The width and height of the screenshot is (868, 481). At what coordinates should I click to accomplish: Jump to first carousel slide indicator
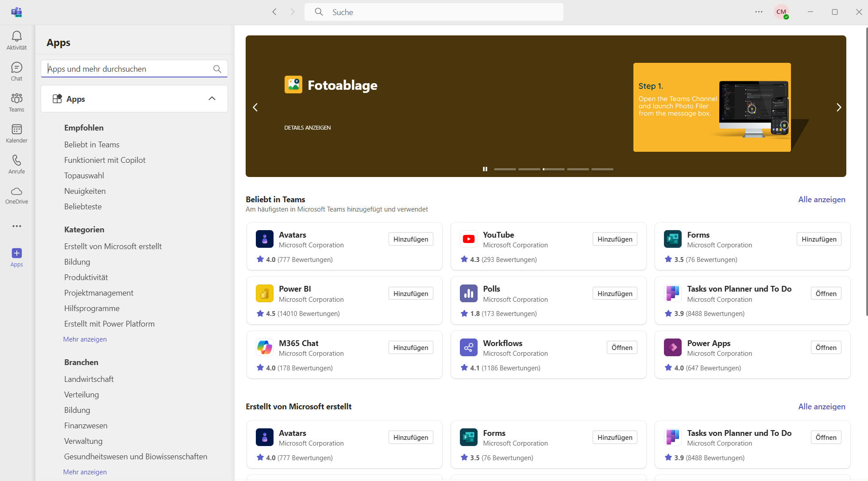coord(505,169)
